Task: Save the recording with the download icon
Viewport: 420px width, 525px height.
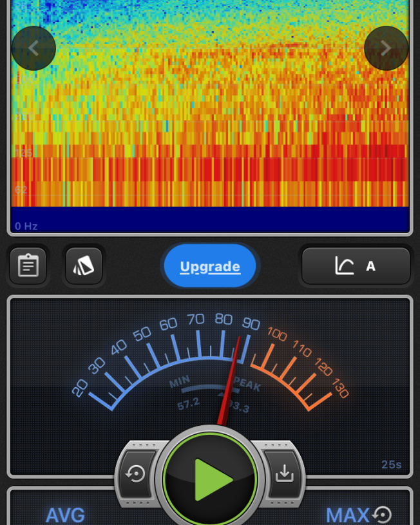Action: pyautogui.click(x=283, y=473)
